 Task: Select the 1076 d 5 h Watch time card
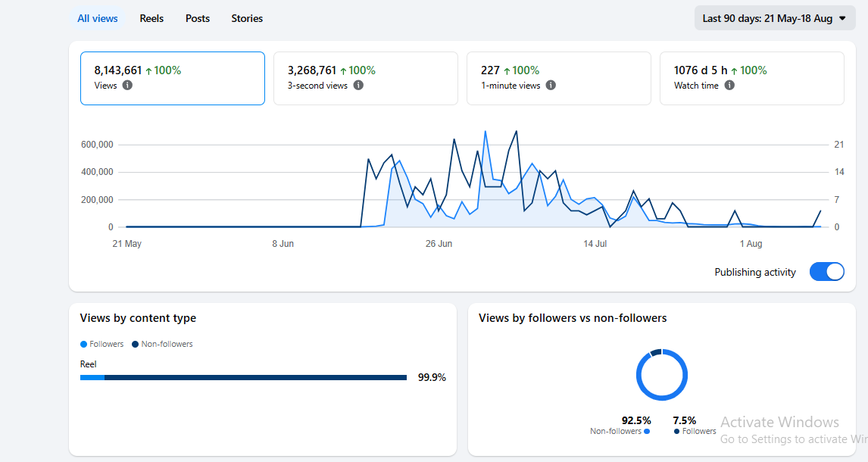(752, 78)
